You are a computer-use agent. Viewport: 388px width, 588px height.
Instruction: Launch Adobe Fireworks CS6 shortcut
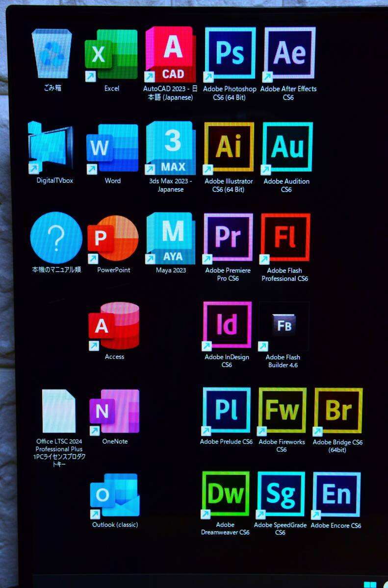click(282, 411)
